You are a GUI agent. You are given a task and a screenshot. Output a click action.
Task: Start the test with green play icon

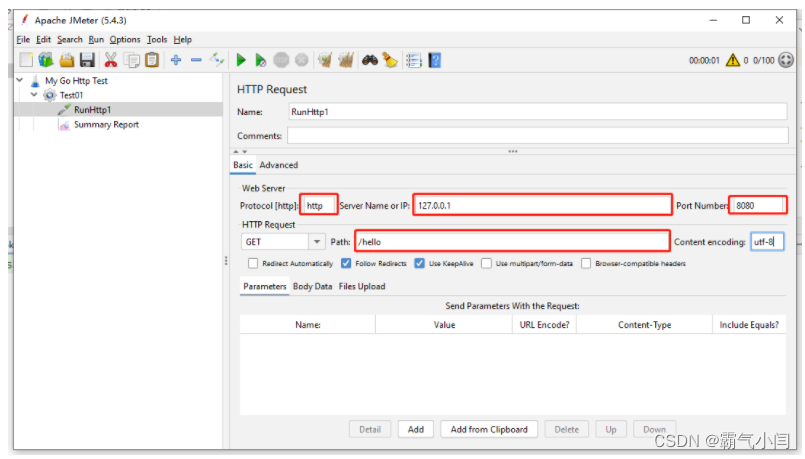241,61
